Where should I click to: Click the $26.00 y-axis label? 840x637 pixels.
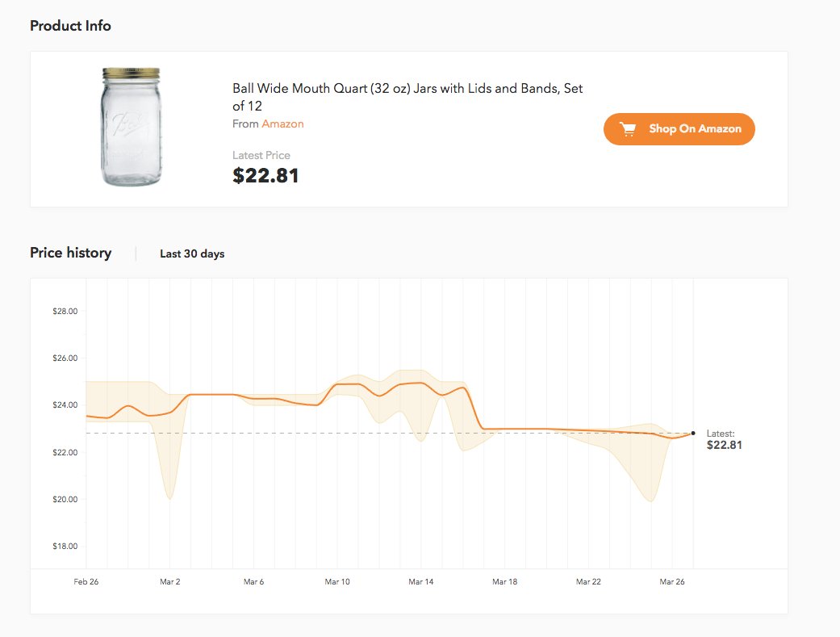click(65, 358)
